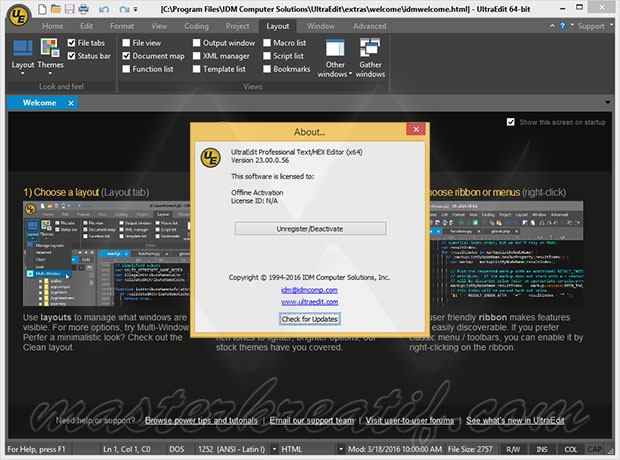Viewport: 620px width, 460px height.
Task: Redo the last action
Action: pos(124,9)
